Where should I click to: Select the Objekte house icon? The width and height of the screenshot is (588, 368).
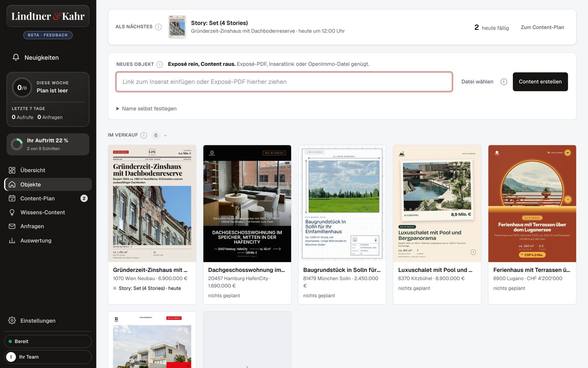pyautogui.click(x=12, y=184)
